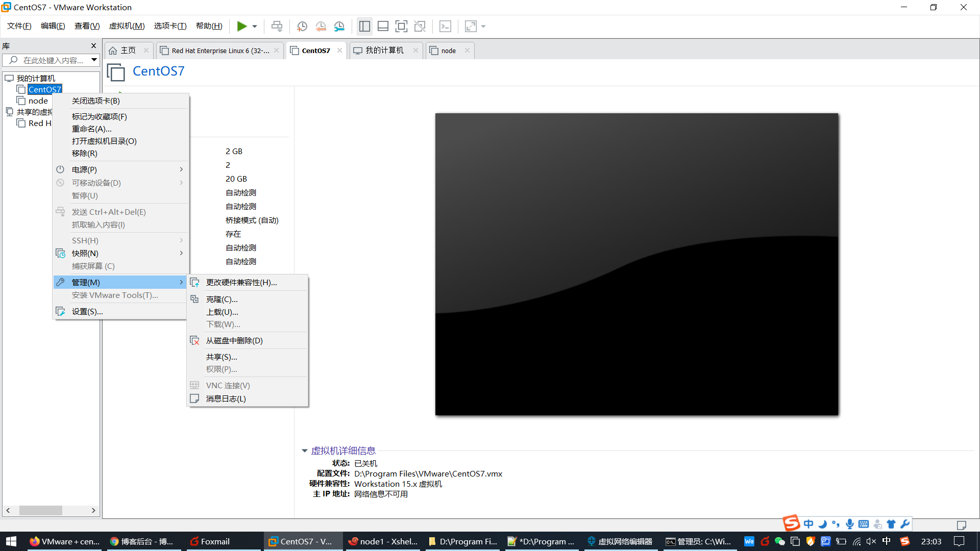Click the console view terminal icon
980x551 pixels.
click(x=445, y=26)
